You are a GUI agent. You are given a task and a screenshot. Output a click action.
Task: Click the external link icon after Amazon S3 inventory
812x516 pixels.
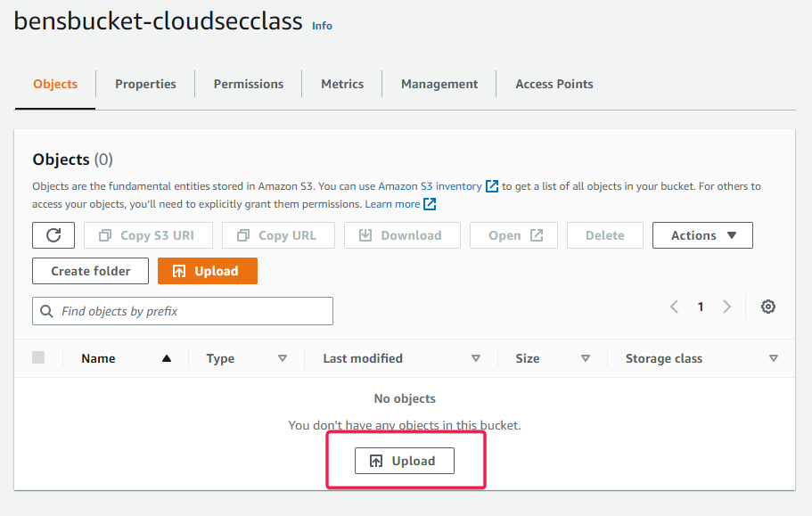pos(491,186)
